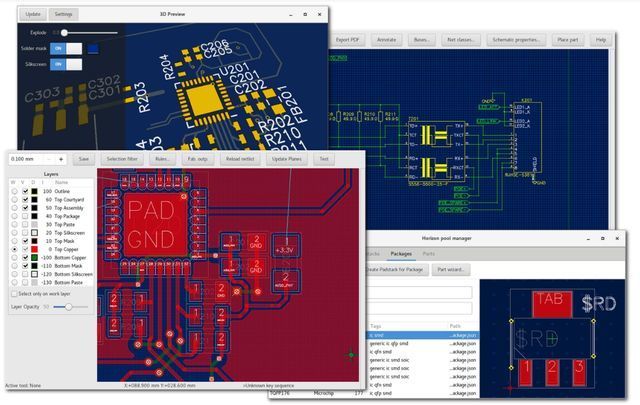Open the Parts tab in pool manager
The height and width of the screenshot is (405, 640).
428,254
